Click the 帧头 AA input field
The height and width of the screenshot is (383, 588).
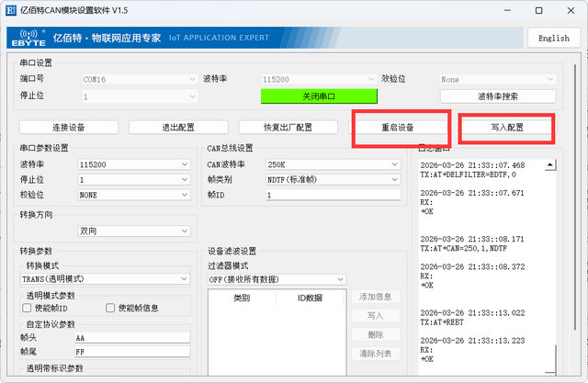(x=132, y=338)
